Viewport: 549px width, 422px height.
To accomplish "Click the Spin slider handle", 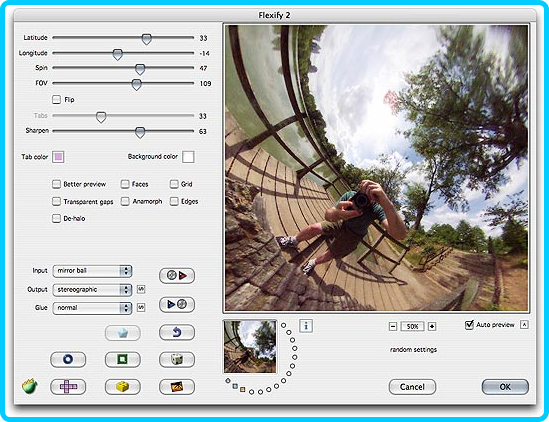I will click(140, 69).
